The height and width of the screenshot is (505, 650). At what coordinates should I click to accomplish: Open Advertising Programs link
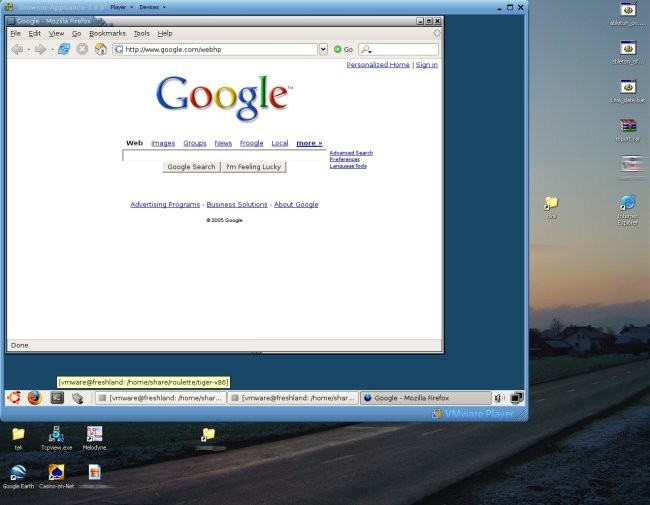(165, 204)
